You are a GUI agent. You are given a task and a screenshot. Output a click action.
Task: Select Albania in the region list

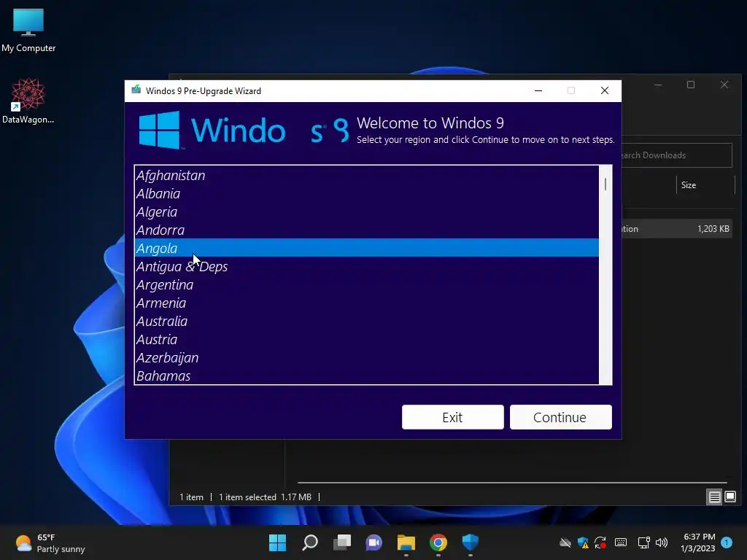click(x=366, y=193)
